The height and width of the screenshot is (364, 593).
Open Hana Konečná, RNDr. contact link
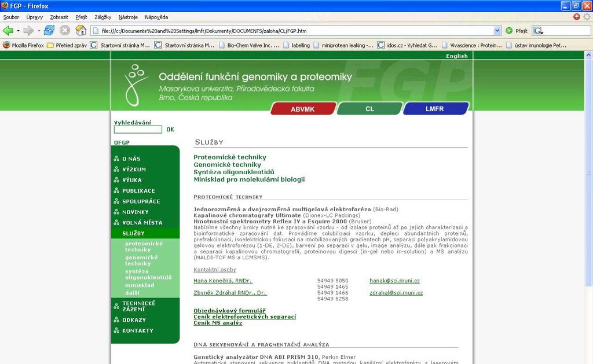(x=223, y=281)
